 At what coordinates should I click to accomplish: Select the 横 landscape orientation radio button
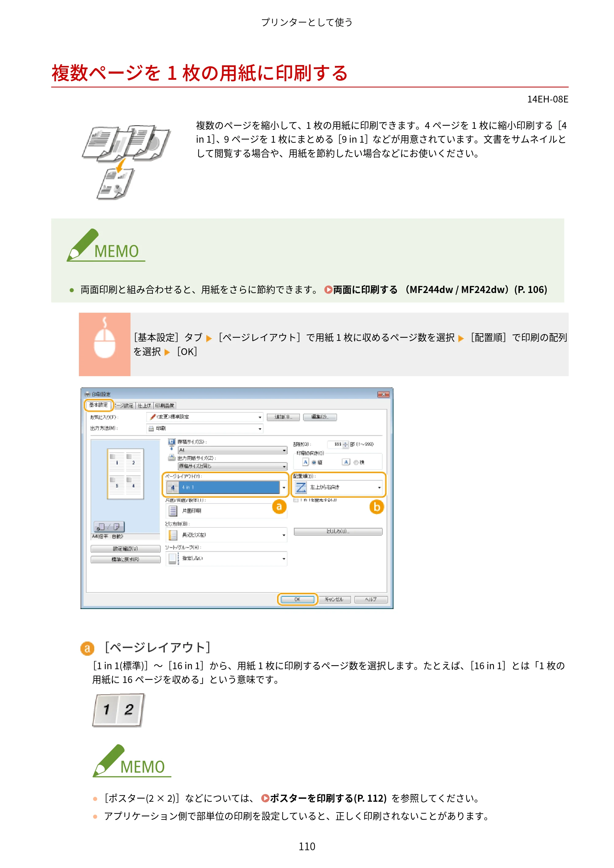coord(356,462)
